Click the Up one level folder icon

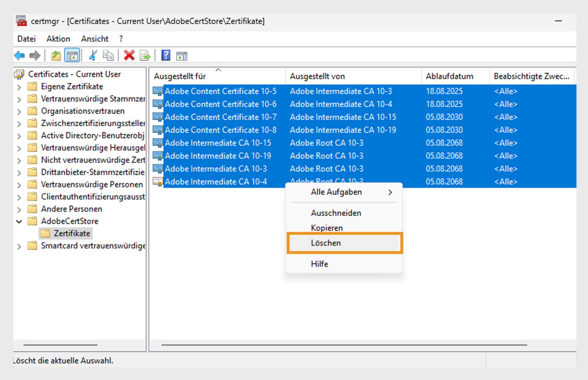(x=56, y=55)
